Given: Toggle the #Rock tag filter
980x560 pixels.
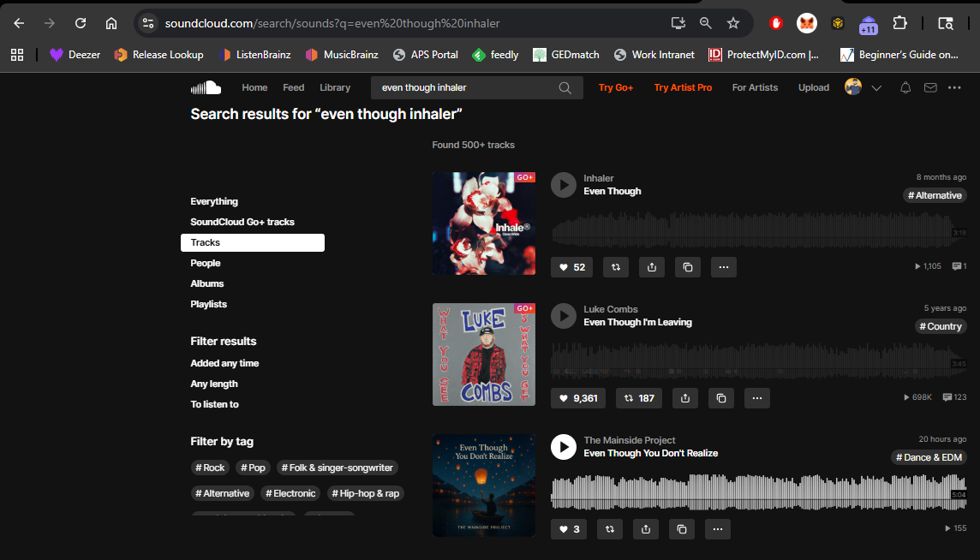Looking at the screenshot, I should click(210, 468).
